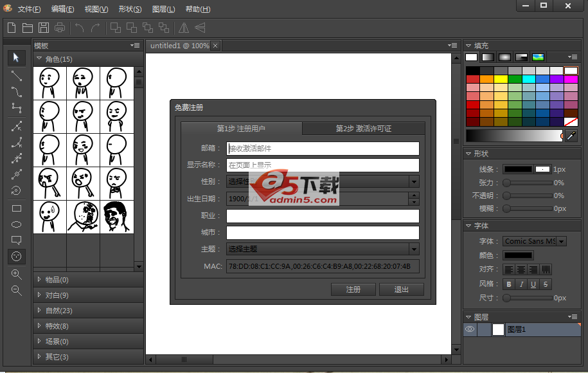The height and width of the screenshot is (373, 588).
Task: Collapse the 填充 fill panel
Action: point(468,46)
